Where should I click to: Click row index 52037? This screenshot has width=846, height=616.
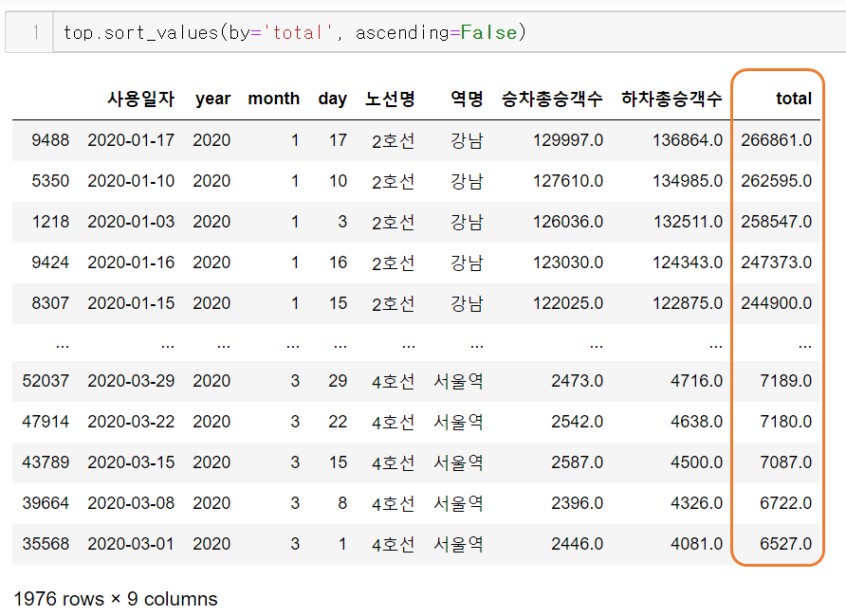click(46, 381)
